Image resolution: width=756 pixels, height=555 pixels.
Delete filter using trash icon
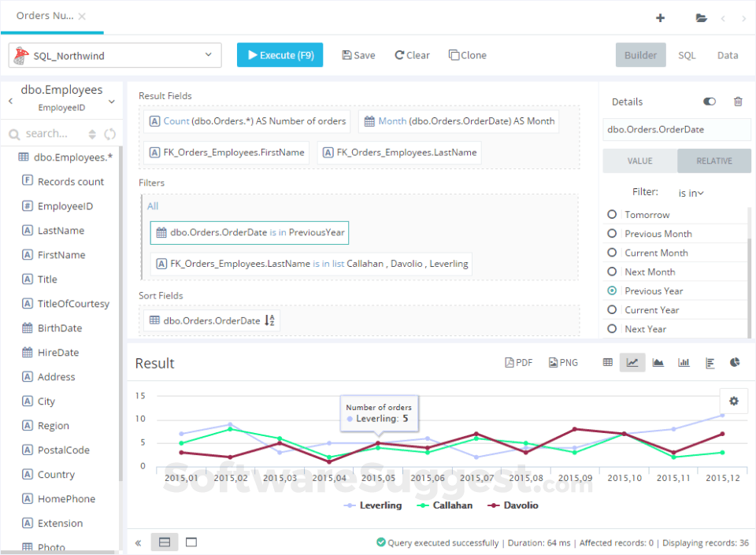tap(738, 102)
